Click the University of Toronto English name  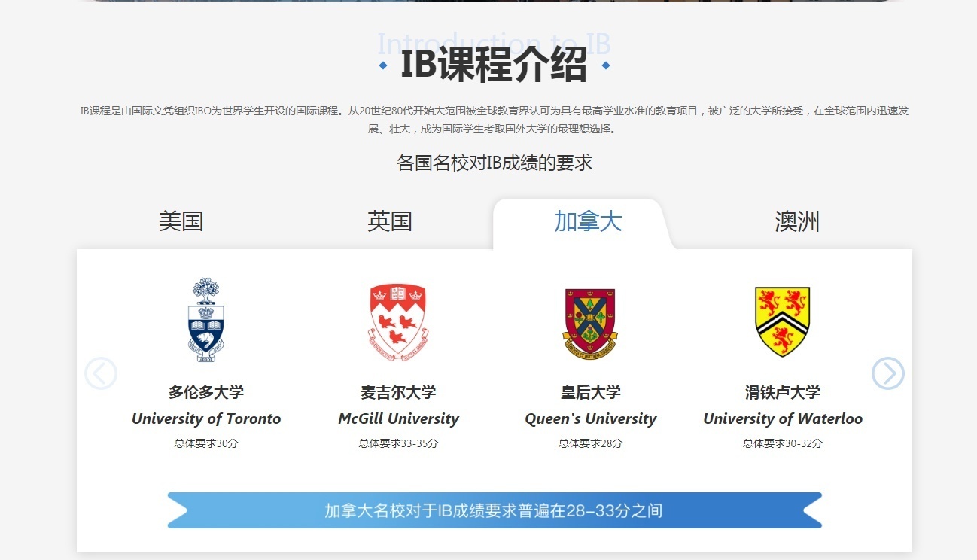coord(206,419)
